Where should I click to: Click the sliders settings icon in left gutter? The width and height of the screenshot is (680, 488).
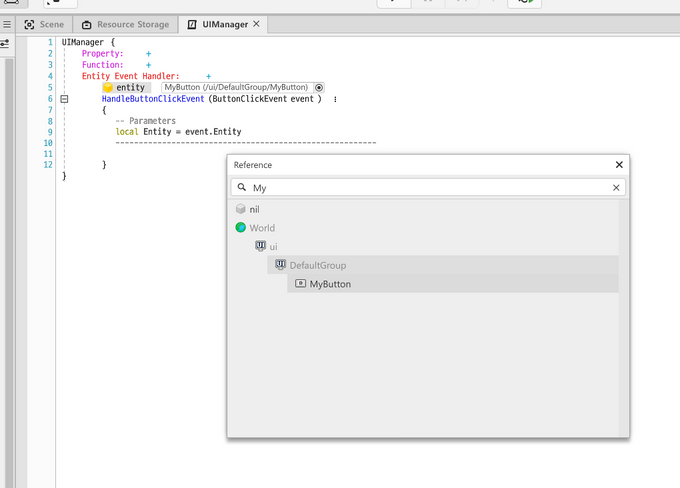point(5,43)
